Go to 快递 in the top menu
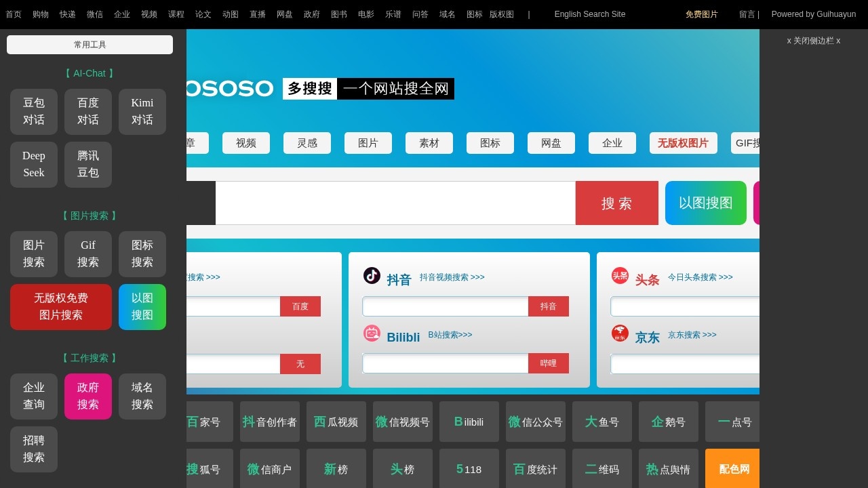Screen dimensions: 868x488 [68, 14]
